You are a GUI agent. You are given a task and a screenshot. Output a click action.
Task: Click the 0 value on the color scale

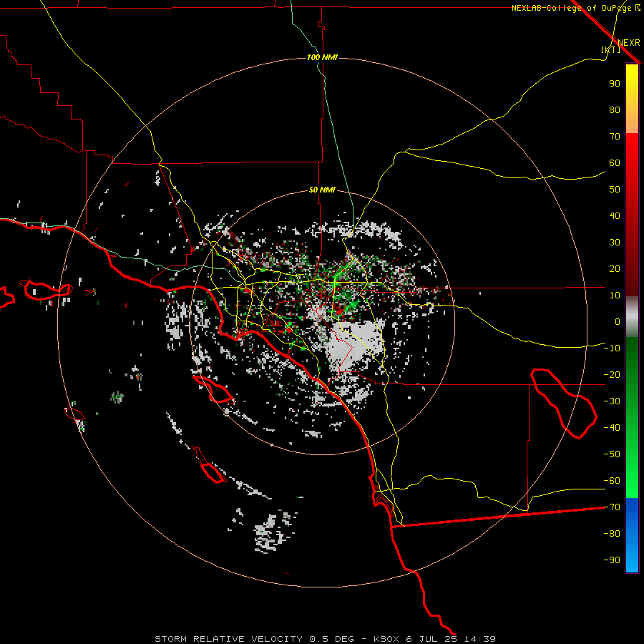[x=618, y=321]
